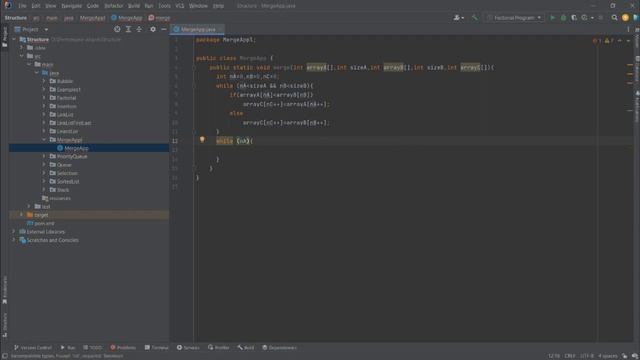Image resolution: width=640 pixels, height=360 pixels.
Task: Open the profiler run icon
Action: [x=584, y=18]
